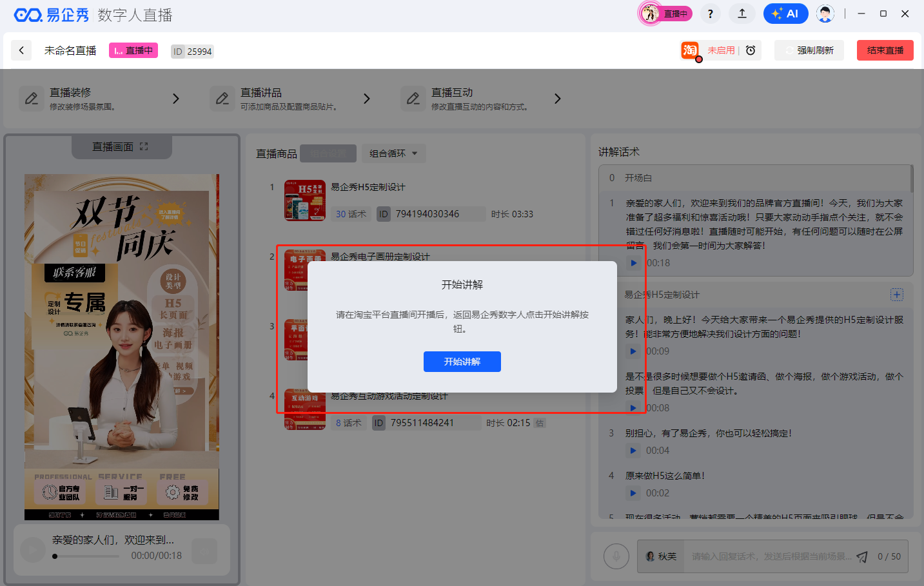Open the 组合循环 dropdown

[393, 153]
